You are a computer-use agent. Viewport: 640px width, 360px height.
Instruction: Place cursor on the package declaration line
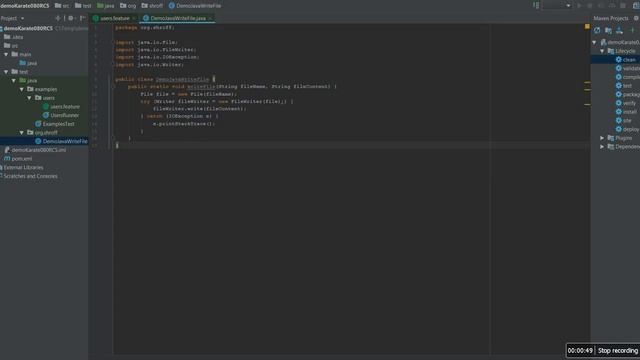(145, 27)
